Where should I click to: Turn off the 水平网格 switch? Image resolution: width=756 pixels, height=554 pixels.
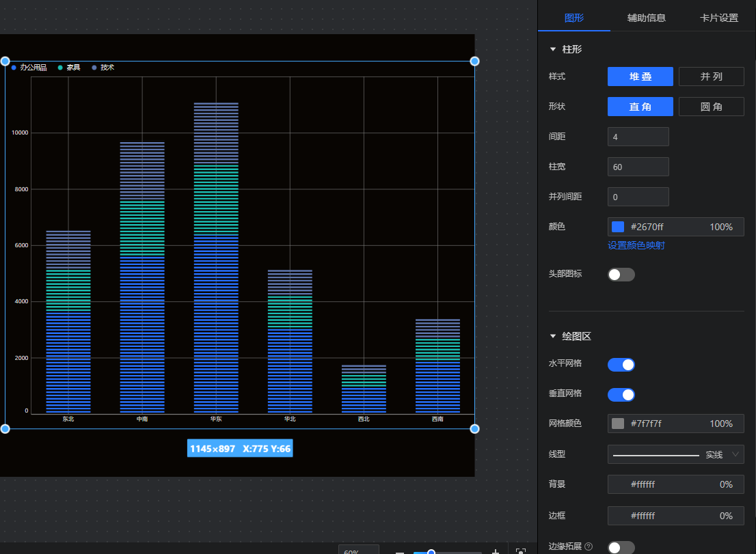point(621,364)
